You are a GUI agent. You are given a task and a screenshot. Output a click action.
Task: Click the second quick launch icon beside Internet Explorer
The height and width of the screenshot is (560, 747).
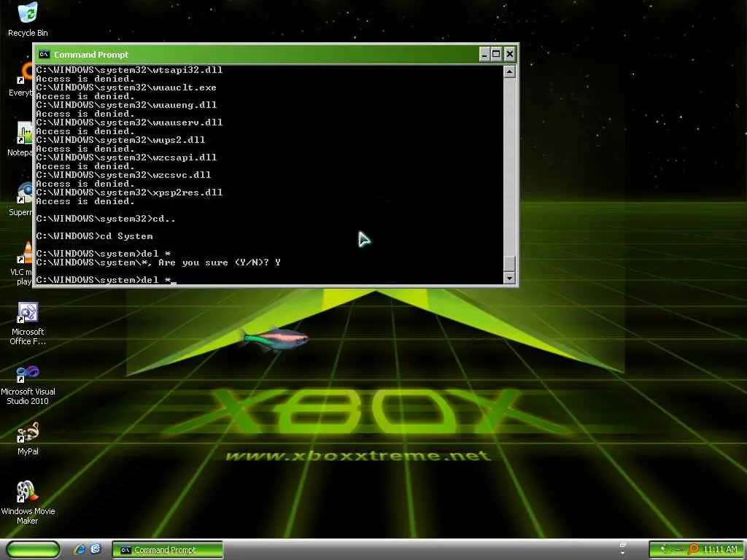[x=96, y=550]
